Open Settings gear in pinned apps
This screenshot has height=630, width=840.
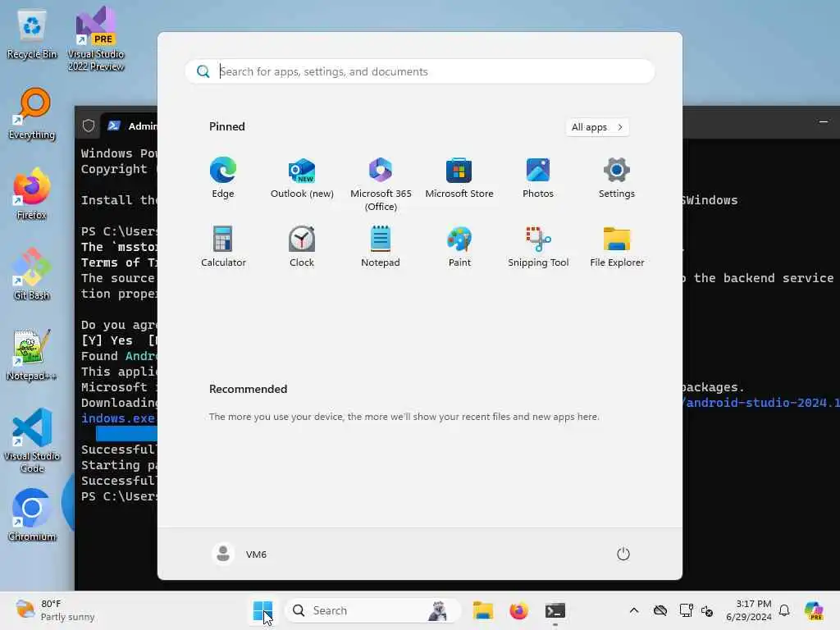point(617,178)
